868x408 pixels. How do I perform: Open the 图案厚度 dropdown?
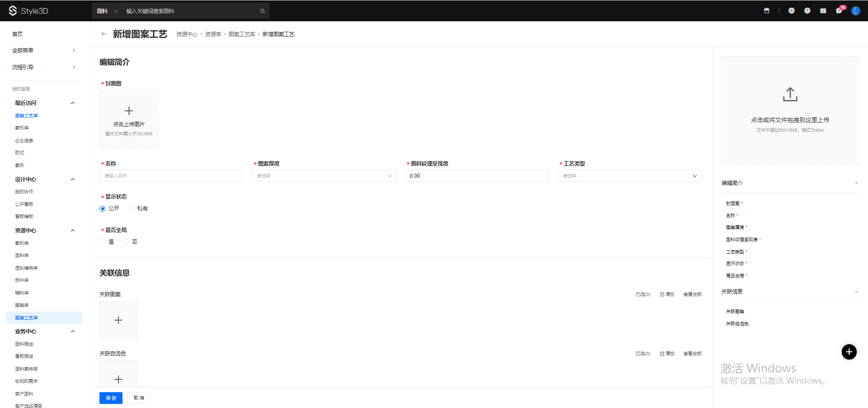324,176
